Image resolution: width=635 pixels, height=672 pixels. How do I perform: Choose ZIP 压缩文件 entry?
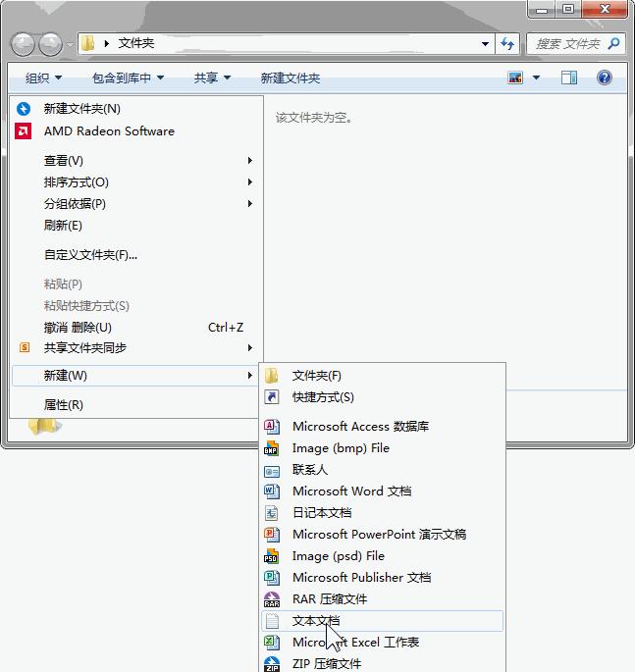(x=383, y=663)
